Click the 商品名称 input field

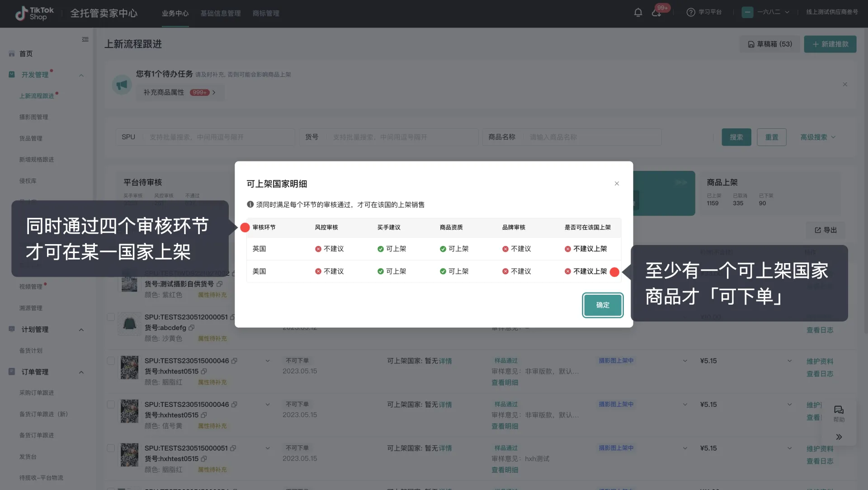(572, 137)
